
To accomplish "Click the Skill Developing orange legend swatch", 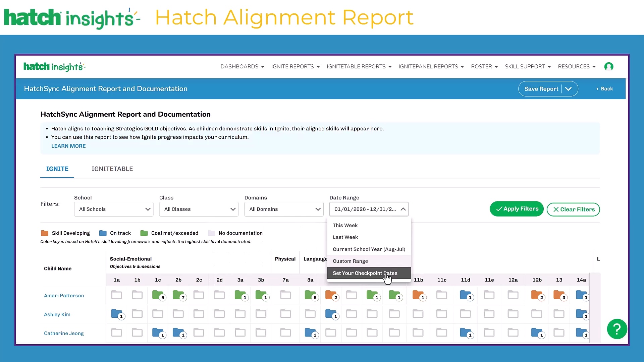I will pyautogui.click(x=44, y=233).
